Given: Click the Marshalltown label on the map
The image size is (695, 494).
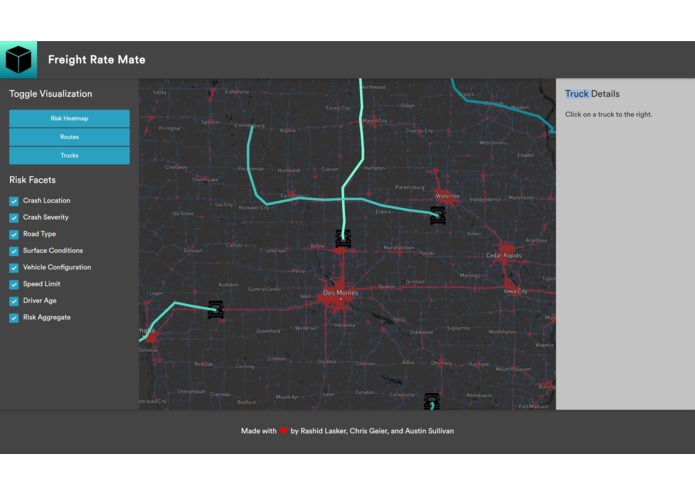Looking at the screenshot, I should pyautogui.click(x=399, y=248).
